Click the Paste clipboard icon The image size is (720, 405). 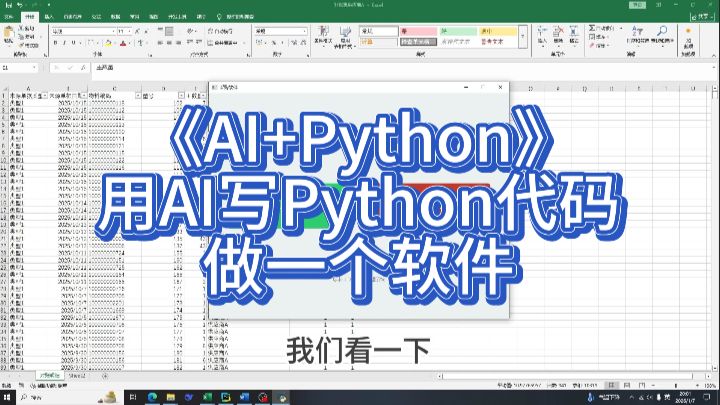coord(8,33)
